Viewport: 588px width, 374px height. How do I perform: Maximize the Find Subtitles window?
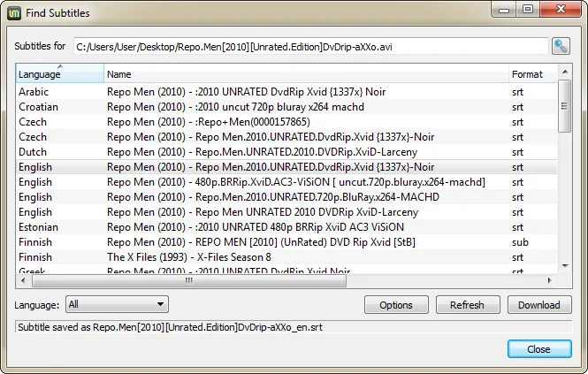pos(528,10)
